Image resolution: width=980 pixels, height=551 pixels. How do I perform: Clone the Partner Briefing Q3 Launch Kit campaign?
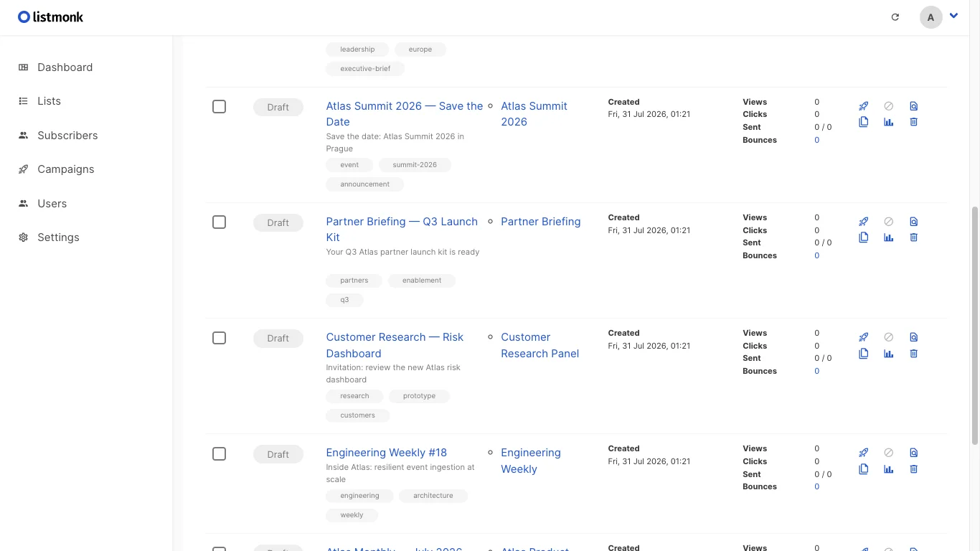coord(864,237)
